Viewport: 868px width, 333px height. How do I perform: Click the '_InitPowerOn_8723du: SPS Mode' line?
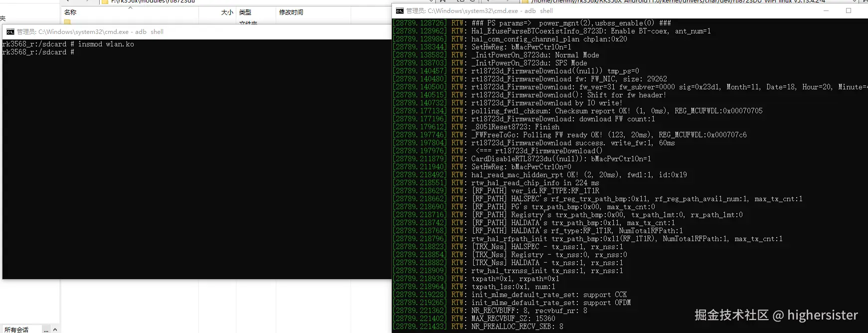pos(490,63)
